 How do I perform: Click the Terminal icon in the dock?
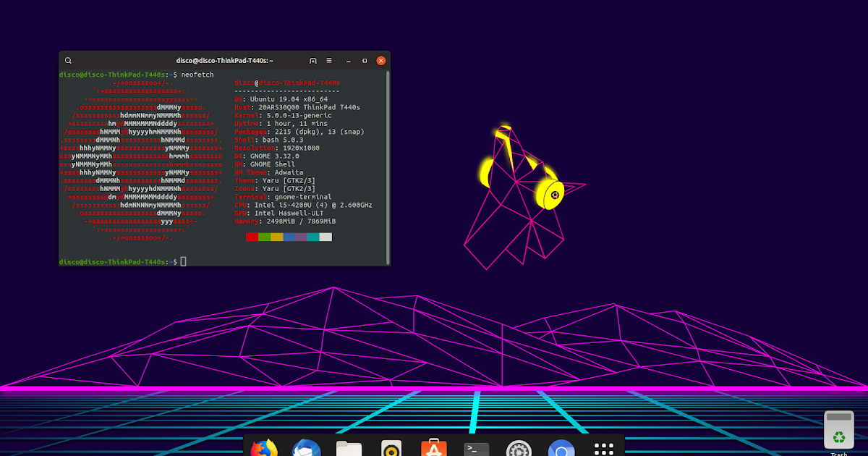click(476, 449)
